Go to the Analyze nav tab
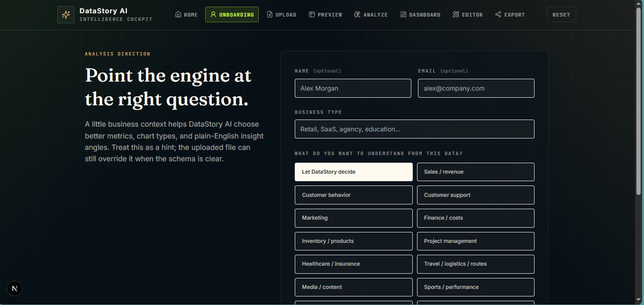 pos(371,15)
